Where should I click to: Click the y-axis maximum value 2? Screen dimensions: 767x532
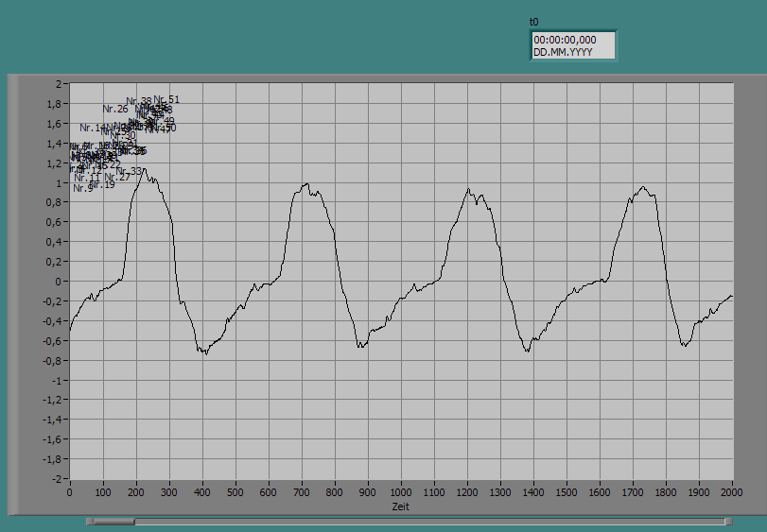(60, 84)
